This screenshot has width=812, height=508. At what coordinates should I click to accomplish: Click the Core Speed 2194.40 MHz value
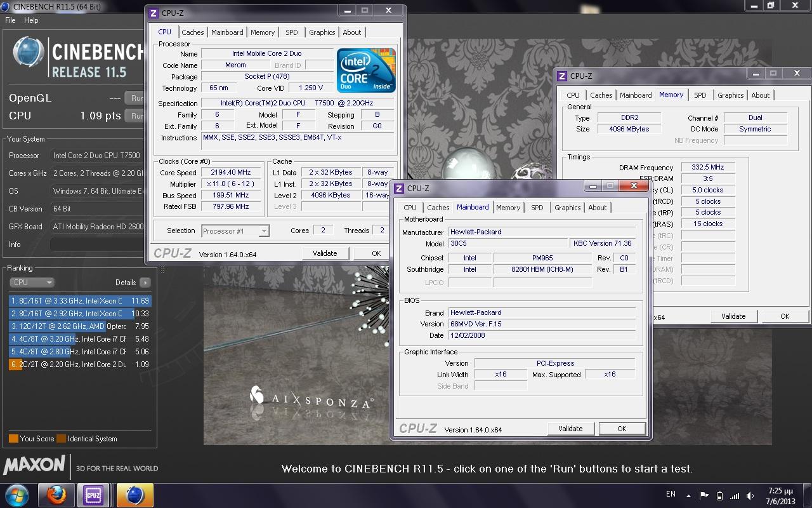232,173
